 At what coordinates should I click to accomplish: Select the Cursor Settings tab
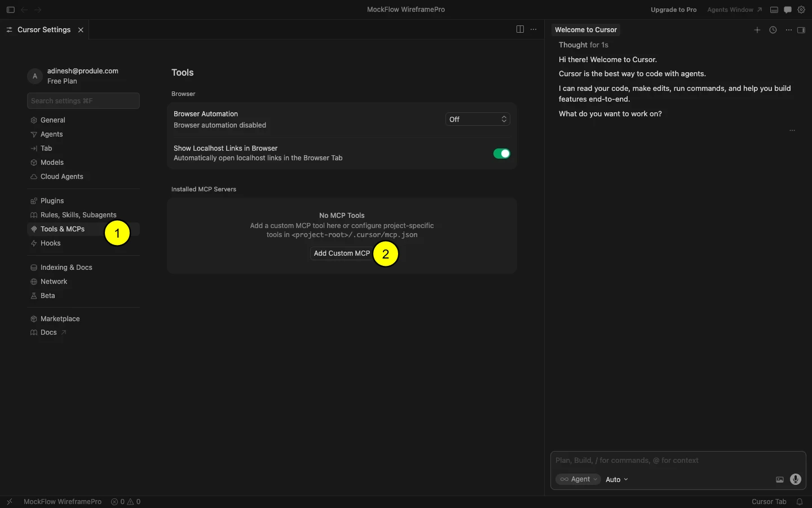tap(45, 30)
